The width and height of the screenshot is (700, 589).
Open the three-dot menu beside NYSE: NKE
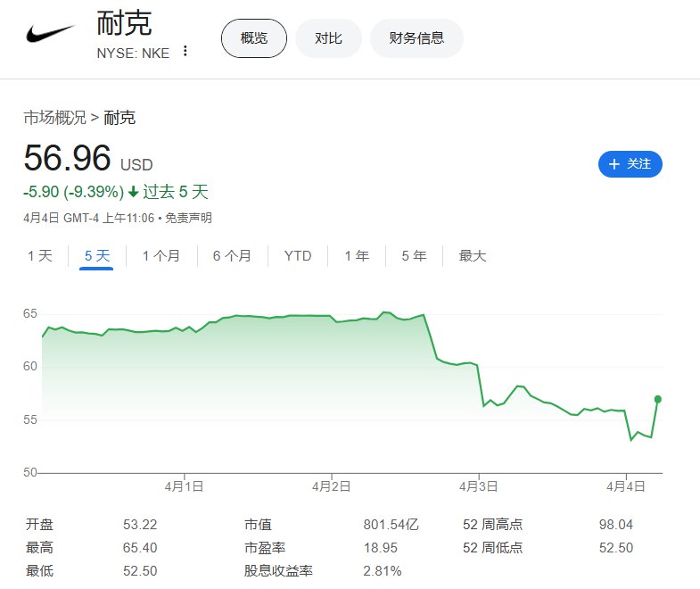185,51
